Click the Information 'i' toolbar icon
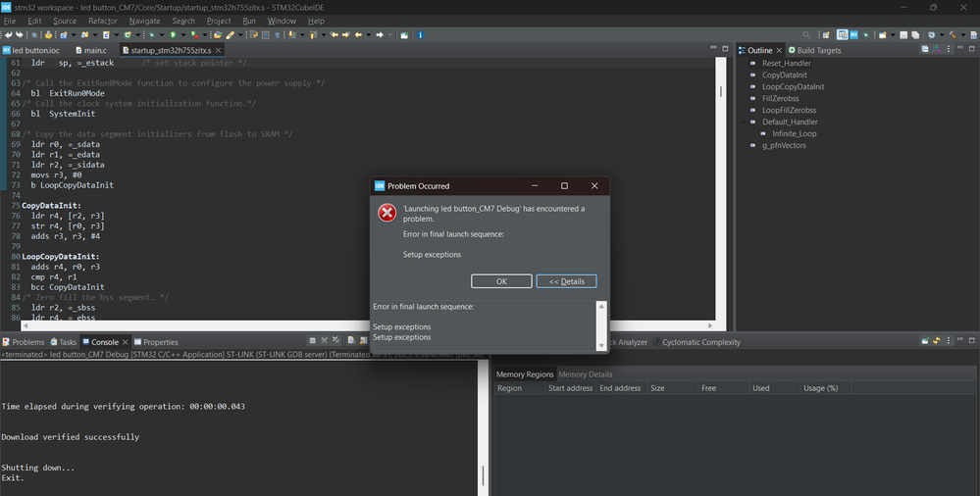This screenshot has width=980, height=496. (x=420, y=35)
